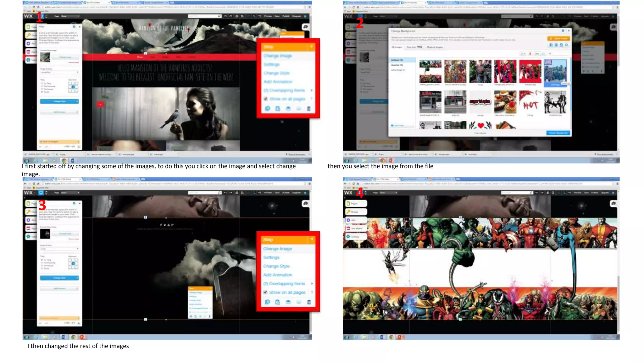Open Image Scaling dropdown in screenshot 3 panel
The image size is (644, 362).
point(59,249)
